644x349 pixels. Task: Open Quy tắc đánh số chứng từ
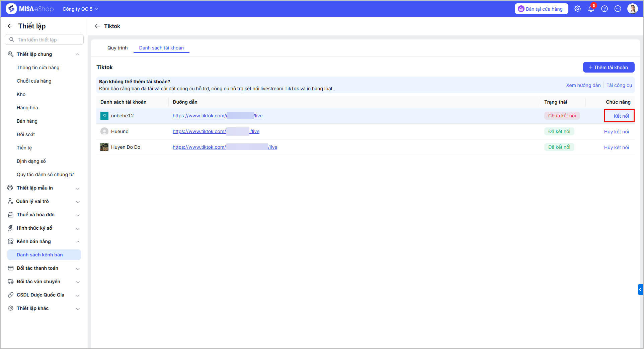pos(45,174)
